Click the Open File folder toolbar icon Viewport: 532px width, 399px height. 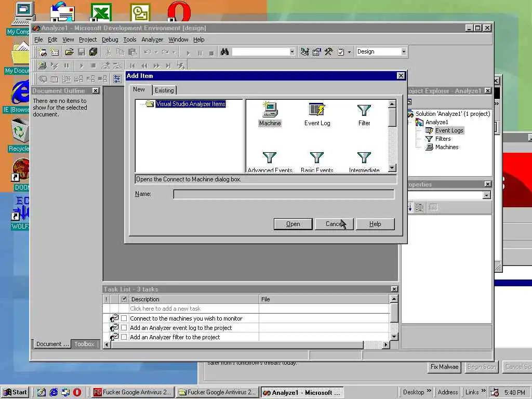tap(69, 52)
